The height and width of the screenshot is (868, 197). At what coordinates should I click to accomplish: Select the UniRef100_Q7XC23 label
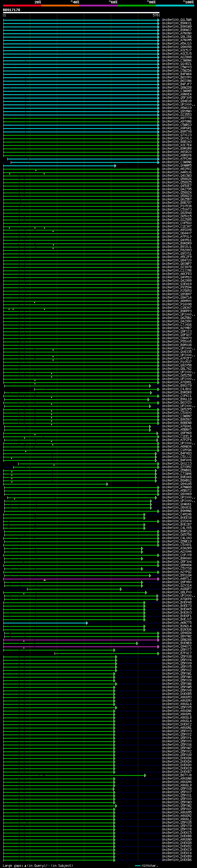point(177,135)
